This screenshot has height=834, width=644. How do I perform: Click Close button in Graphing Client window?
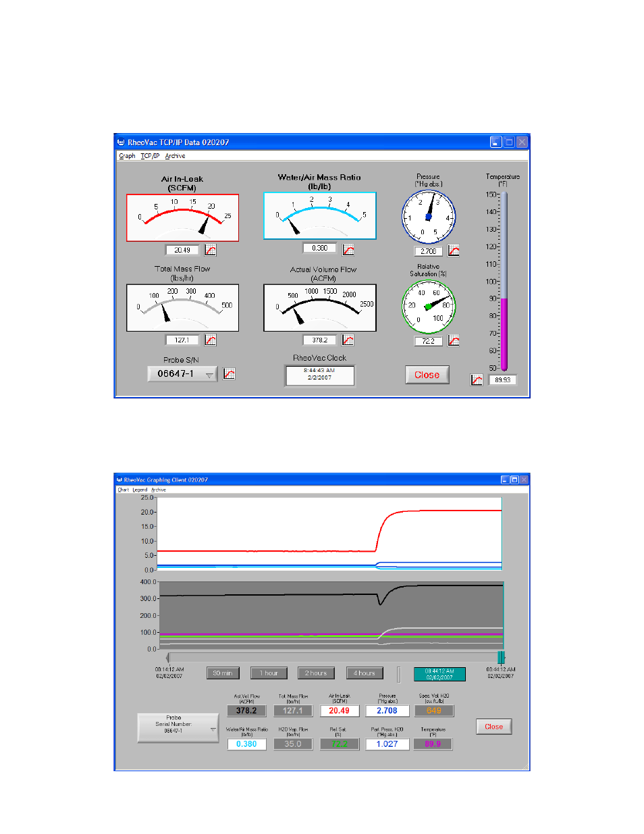493,727
